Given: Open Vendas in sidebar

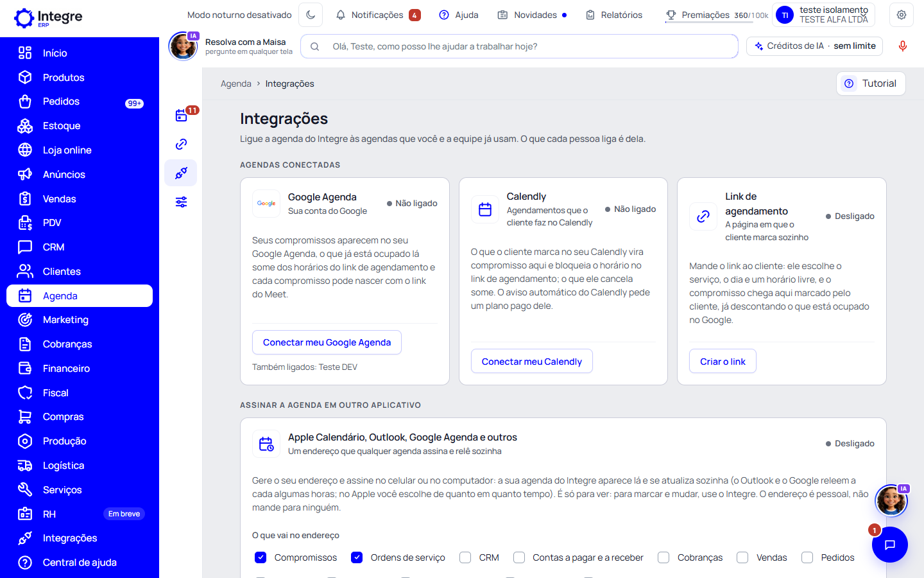Looking at the screenshot, I should 80,199.
